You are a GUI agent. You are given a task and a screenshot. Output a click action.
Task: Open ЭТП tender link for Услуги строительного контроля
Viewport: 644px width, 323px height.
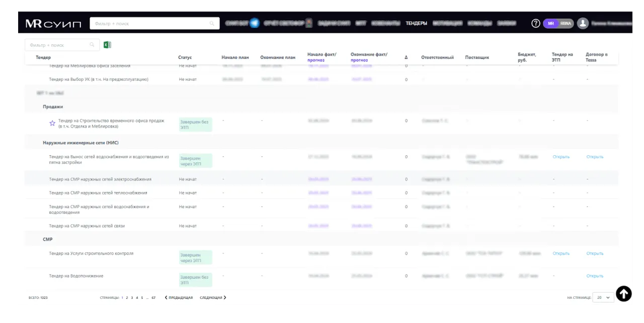(561, 253)
